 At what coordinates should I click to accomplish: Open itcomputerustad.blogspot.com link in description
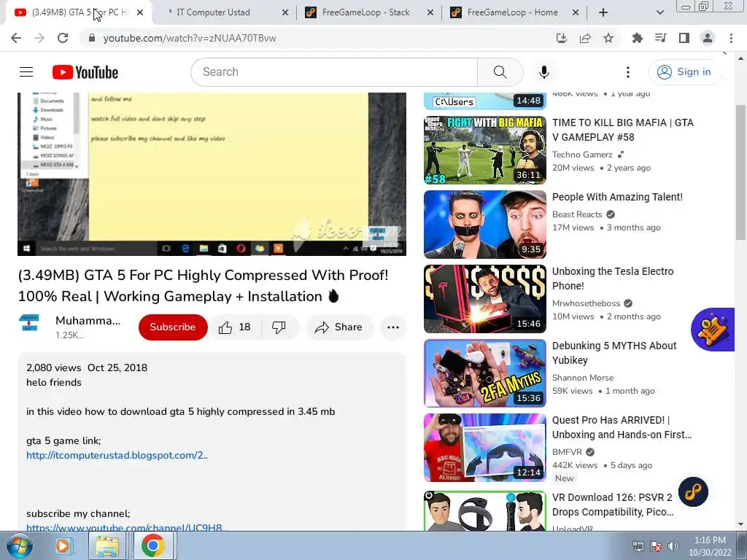(x=117, y=455)
